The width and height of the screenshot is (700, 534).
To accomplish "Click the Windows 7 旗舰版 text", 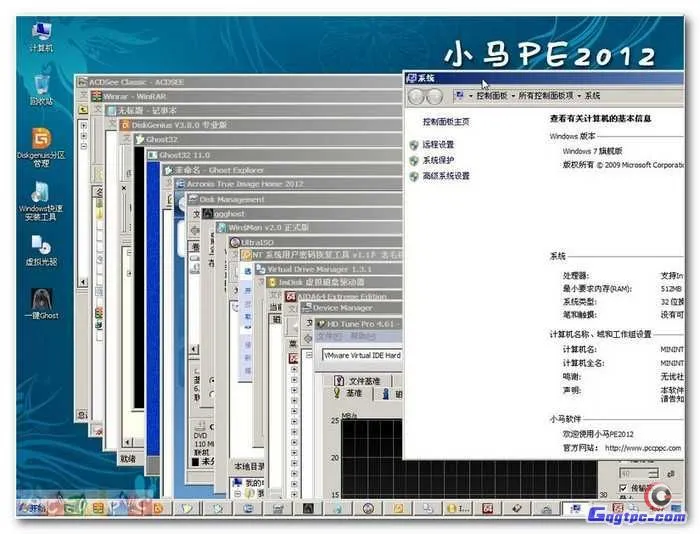I will point(592,151).
